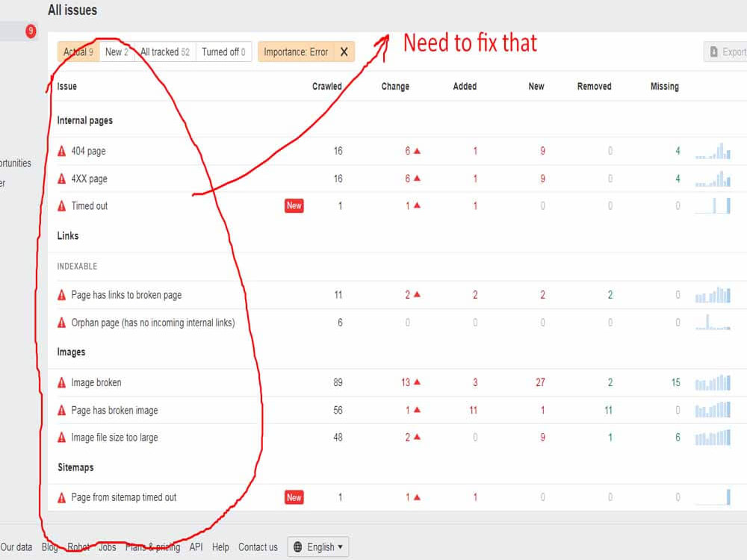Switch to the All tracked tab
747x560 pixels.
(165, 52)
